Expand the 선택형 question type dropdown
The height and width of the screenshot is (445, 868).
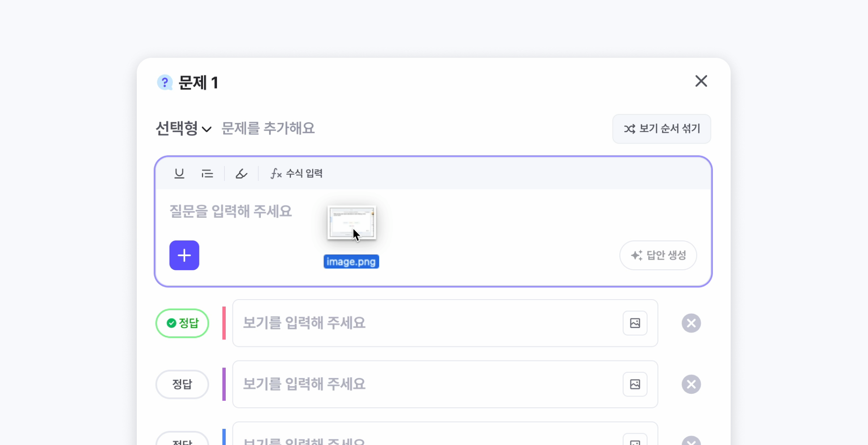pos(184,129)
